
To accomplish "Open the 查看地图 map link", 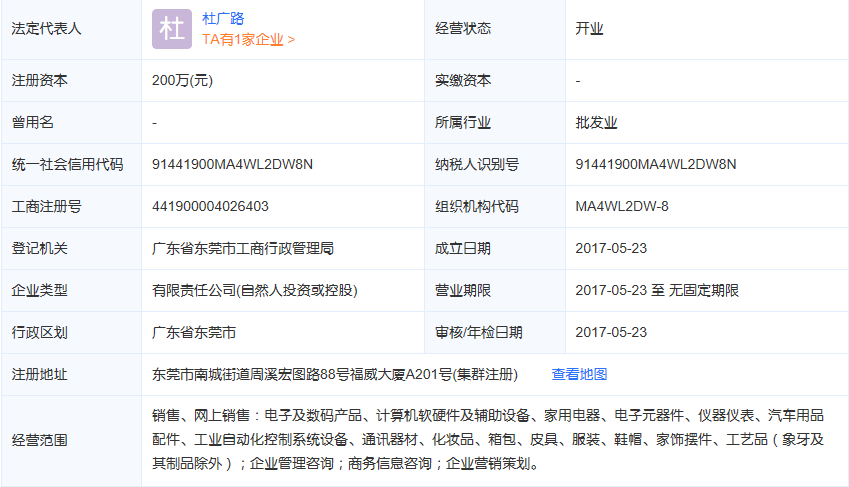I will click(579, 374).
